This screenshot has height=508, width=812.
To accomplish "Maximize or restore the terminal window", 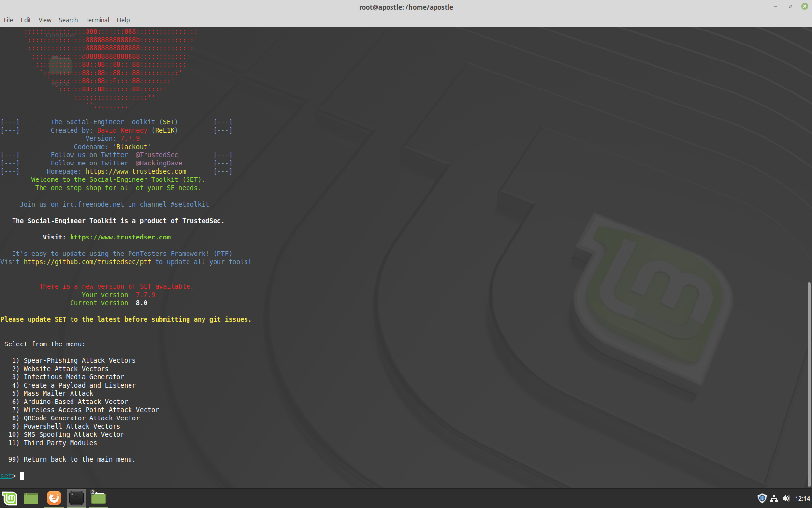I will click(790, 7).
